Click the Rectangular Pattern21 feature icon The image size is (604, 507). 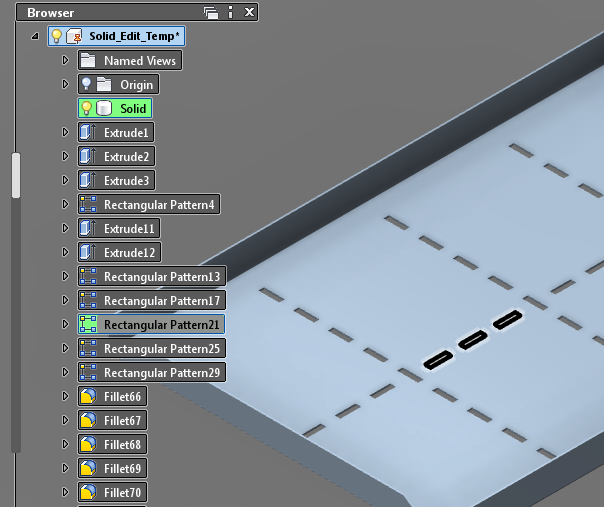point(88,325)
